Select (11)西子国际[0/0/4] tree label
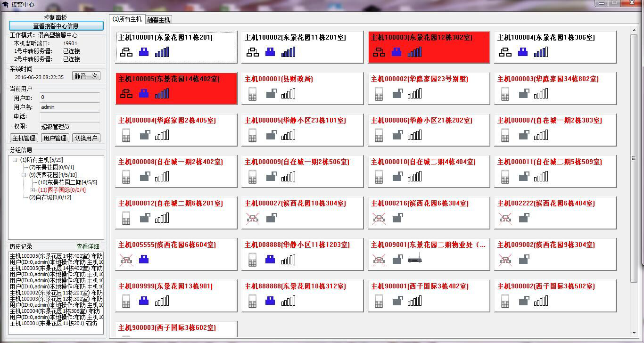The height and width of the screenshot is (343, 644). coord(62,190)
